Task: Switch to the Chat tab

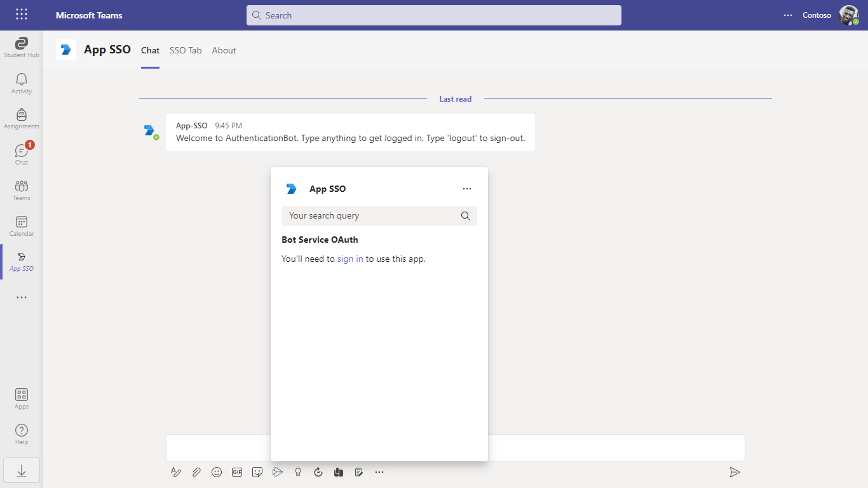Action: tap(151, 50)
